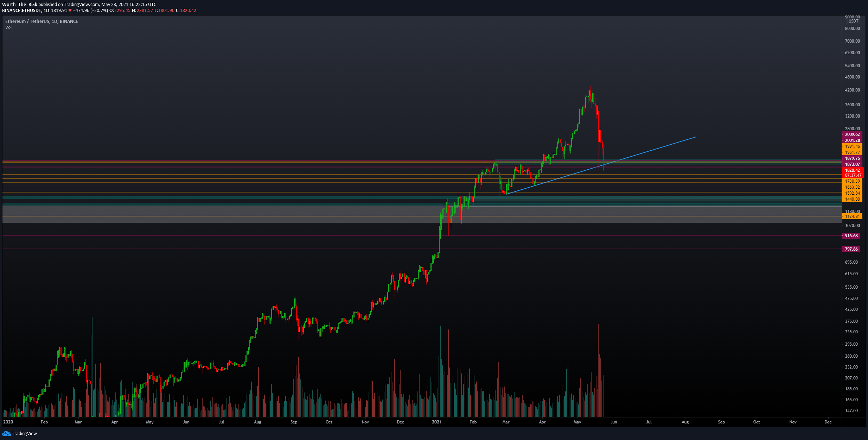The width and height of the screenshot is (868, 440).
Task: Click the TradingView wordmark text at bottom
Action: pos(24,434)
